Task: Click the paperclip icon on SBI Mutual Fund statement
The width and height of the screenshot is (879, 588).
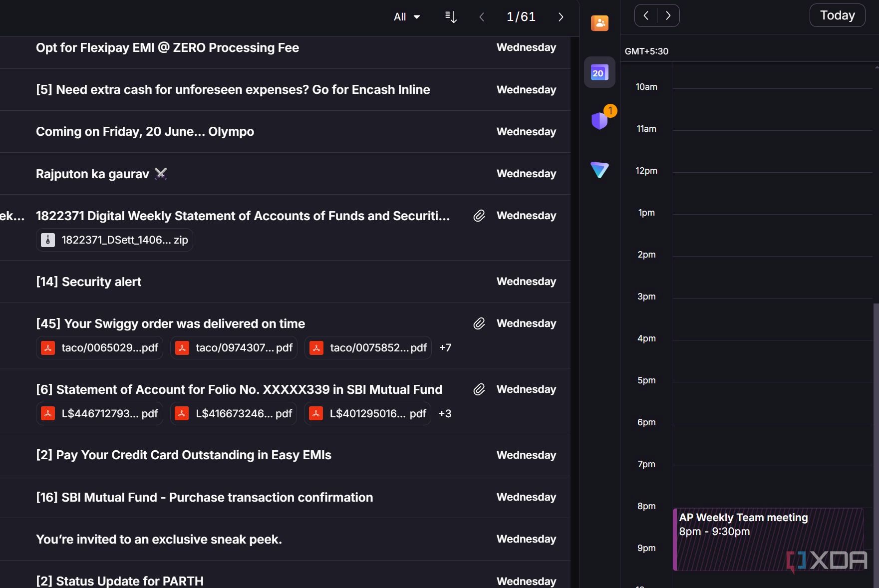Action: pos(479,389)
